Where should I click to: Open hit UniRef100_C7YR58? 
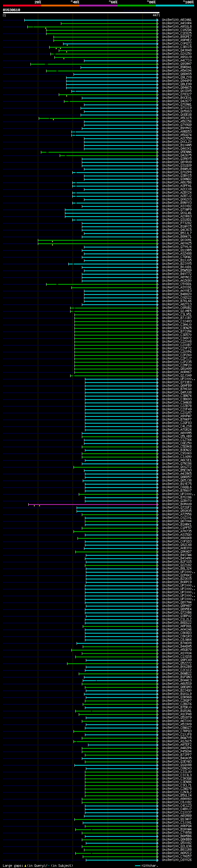point(176,833)
